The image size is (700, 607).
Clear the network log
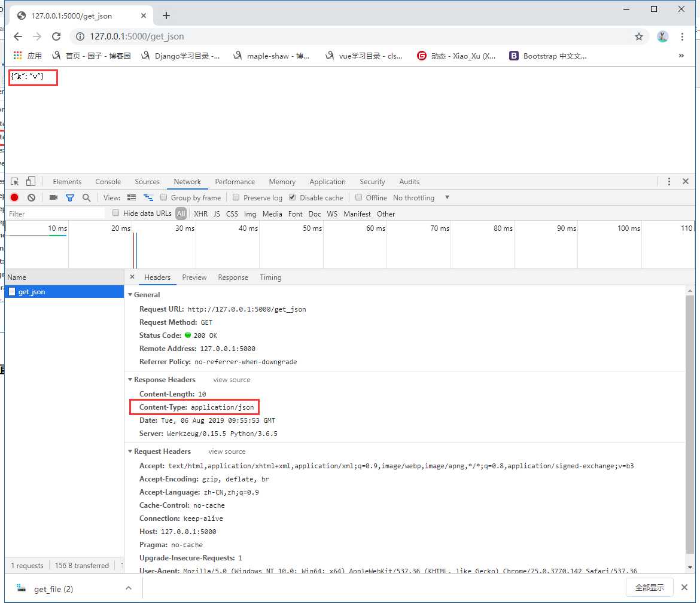31,198
